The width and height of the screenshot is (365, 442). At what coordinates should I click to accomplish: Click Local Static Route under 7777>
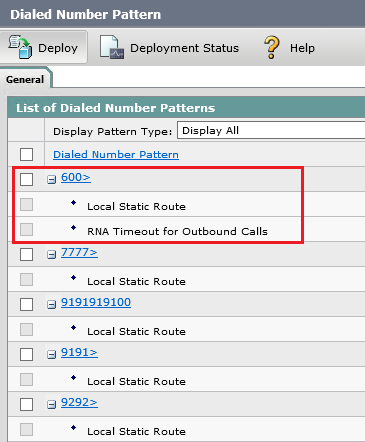coord(136,281)
